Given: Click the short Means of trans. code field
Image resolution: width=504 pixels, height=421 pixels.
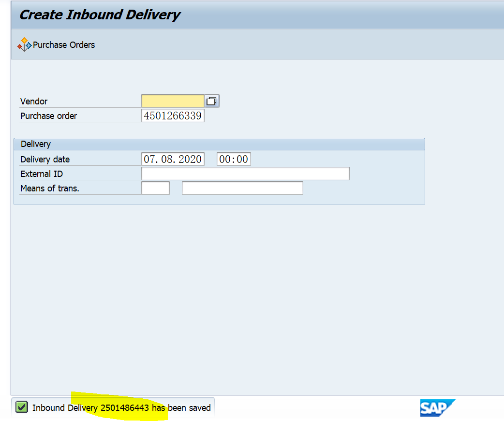Looking at the screenshot, I should pos(155,188).
